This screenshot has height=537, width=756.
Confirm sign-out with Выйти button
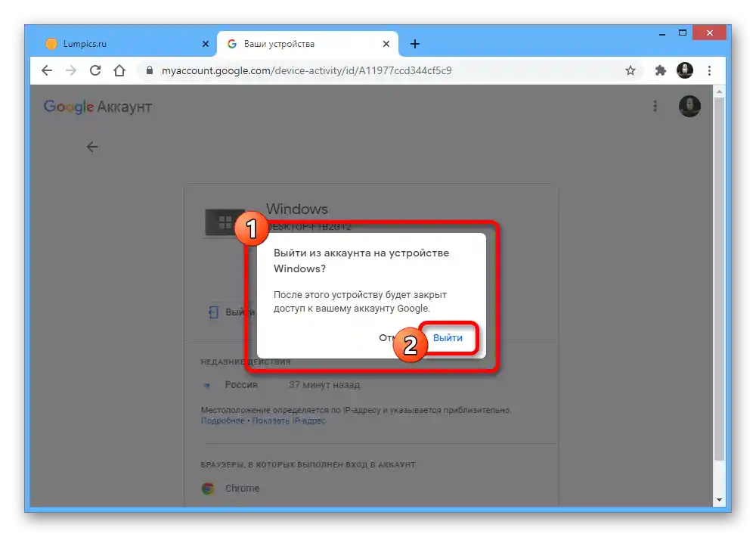click(x=448, y=338)
